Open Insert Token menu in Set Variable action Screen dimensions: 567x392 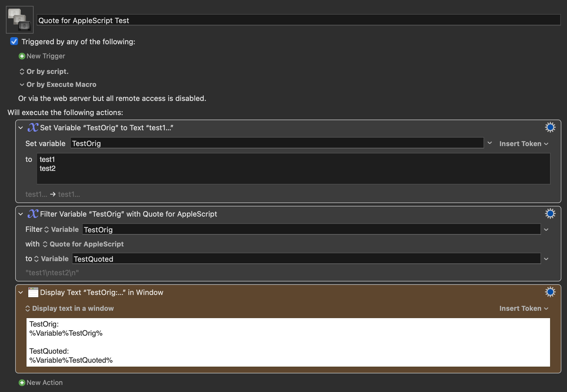(x=524, y=144)
